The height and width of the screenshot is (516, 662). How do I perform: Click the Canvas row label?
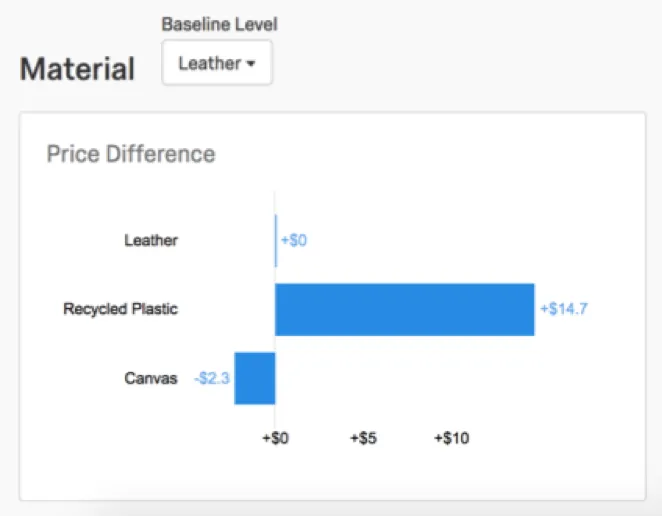150,378
